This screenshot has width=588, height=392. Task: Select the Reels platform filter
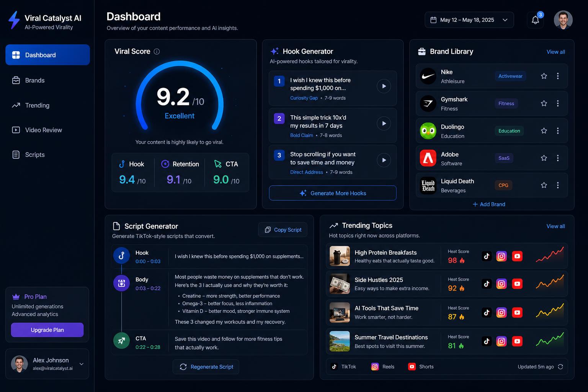383,367
